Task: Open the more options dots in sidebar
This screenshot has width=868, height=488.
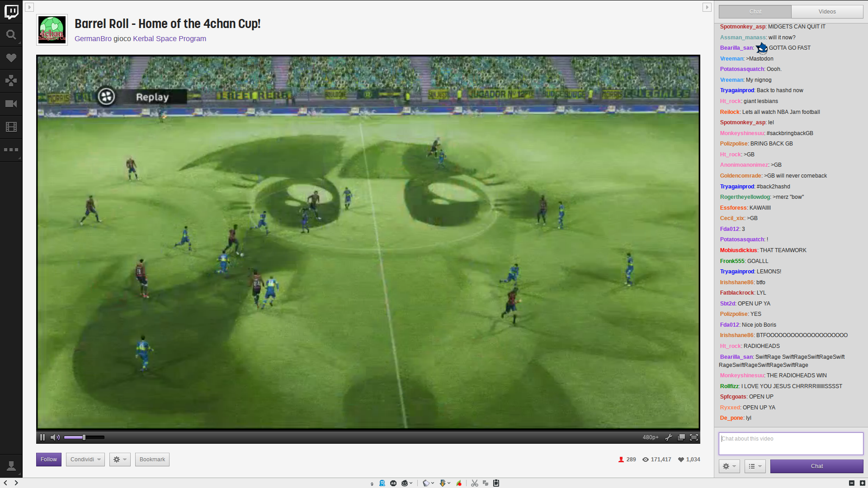Action: point(11,150)
